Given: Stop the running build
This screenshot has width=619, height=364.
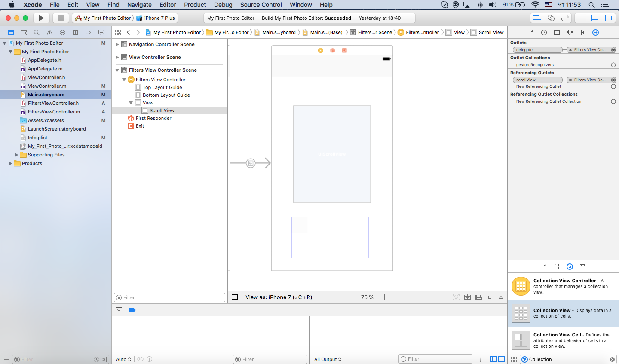Looking at the screenshot, I should coord(61,18).
